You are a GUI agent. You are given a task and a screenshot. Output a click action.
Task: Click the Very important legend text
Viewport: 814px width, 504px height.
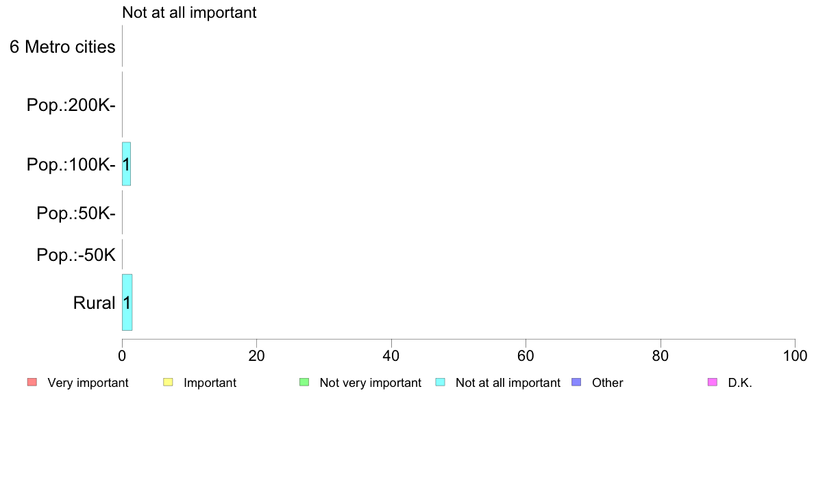88,383
